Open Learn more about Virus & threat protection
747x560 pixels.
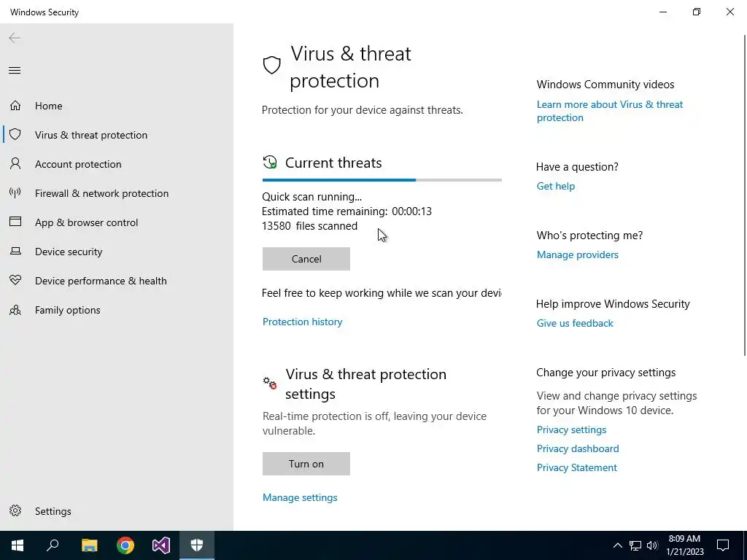point(609,111)
